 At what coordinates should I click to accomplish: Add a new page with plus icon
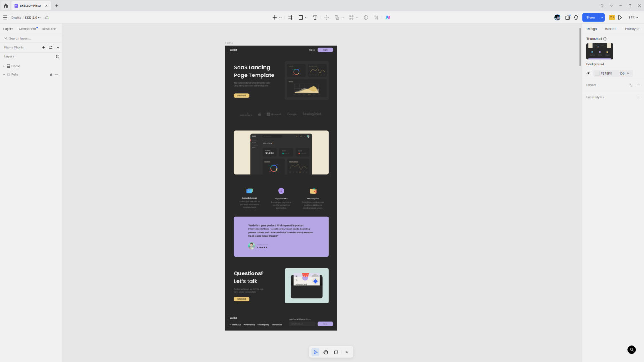(x=43, y=48)
